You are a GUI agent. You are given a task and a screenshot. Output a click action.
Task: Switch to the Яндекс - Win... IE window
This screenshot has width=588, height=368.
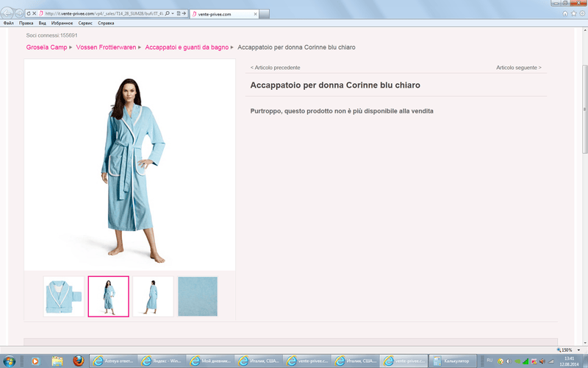[162, 361]
